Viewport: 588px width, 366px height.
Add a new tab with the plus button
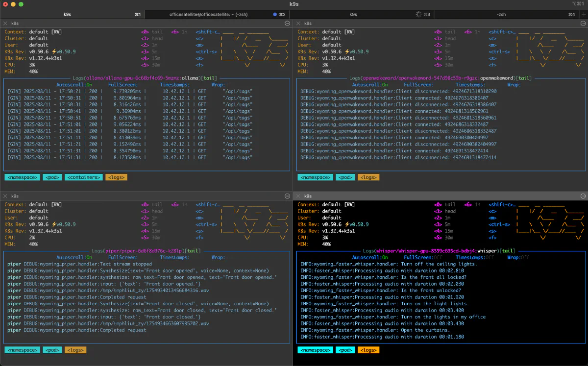tap(583, 14)
